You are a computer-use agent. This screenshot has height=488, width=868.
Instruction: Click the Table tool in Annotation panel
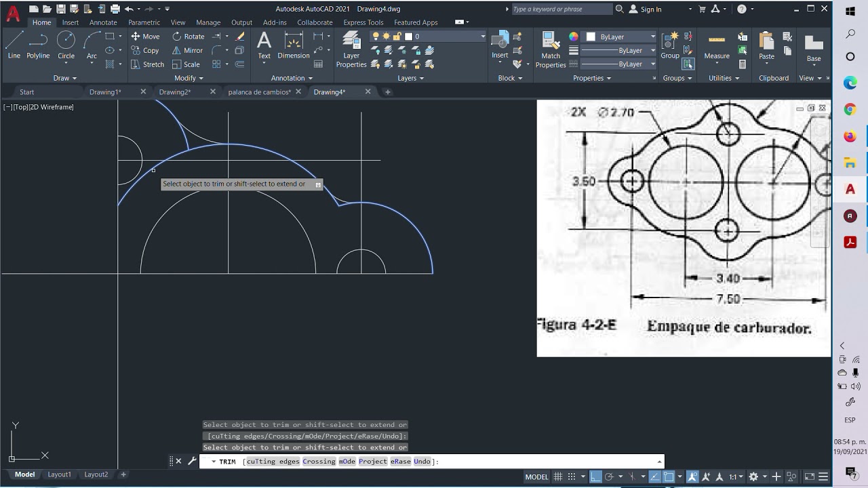[x=318, y=64]
